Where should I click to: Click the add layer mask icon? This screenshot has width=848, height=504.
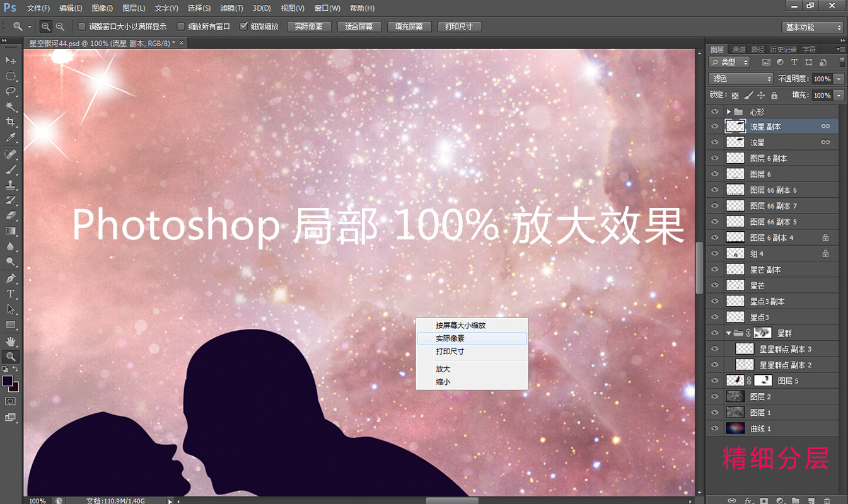[764, 501]
